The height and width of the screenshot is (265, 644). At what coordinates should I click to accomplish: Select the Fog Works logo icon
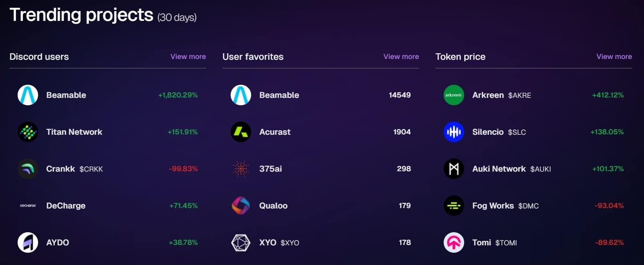[x=454, y=206]
